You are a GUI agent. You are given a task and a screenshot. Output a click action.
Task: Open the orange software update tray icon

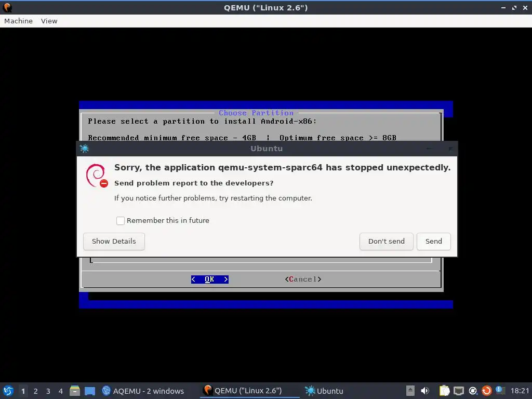pyautogui.click(x=486, y=391)
